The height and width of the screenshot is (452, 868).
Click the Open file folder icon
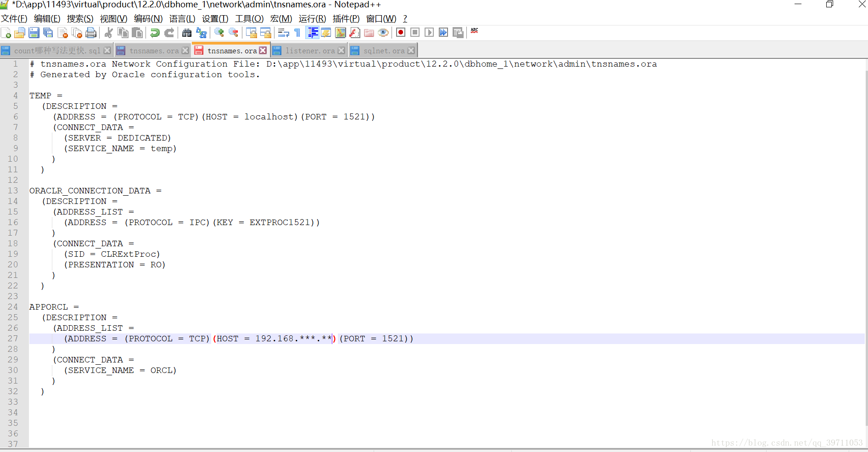tap(20, 33)
